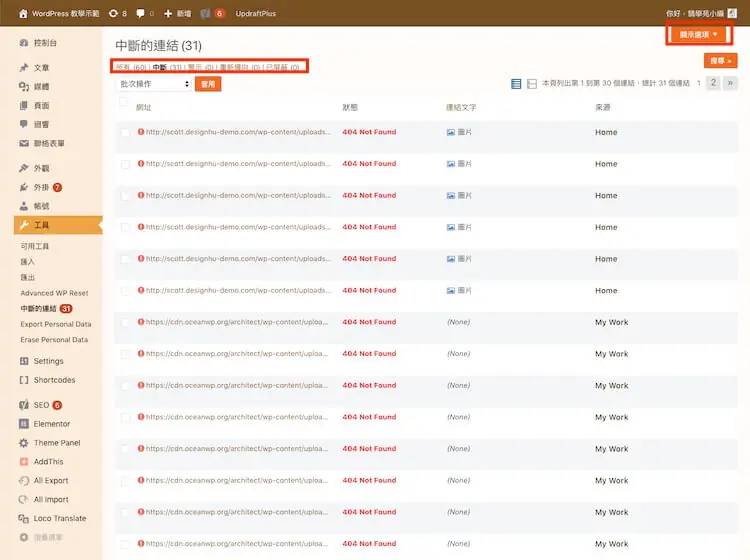The width and height of the screenshot is (750, 560).
Task: Click current page number 1 in pagination
Action: coord(698,83)
